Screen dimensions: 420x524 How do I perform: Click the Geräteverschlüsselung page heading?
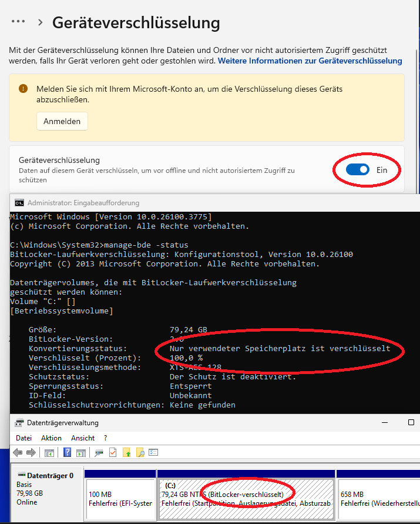[136, 23]
